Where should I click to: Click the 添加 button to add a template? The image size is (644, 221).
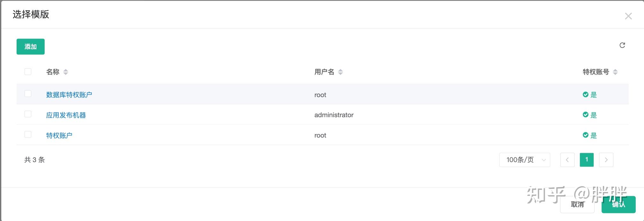coord(30,46)
